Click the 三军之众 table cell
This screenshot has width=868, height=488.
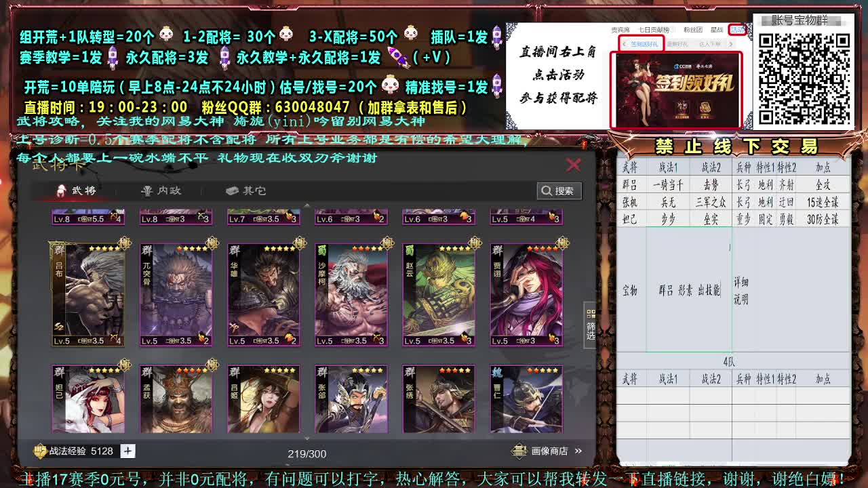[x=710, y=202]
